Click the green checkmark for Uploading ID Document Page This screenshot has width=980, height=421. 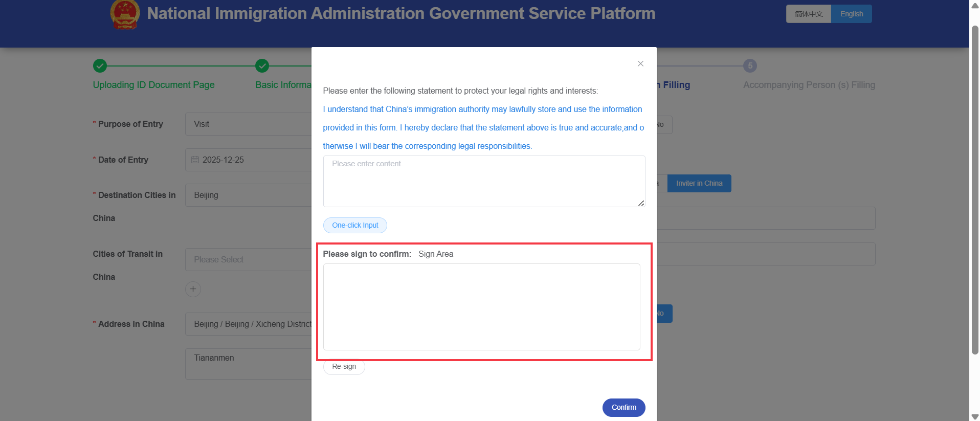click(99, 65)
